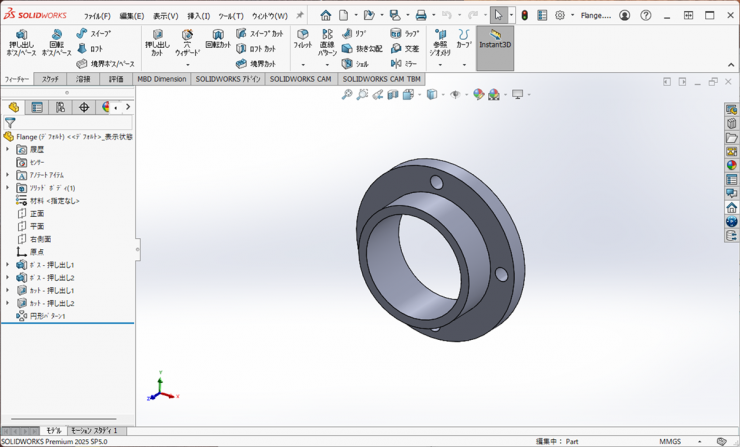Select 円形パターン1 in the feature tree
Viewport: 740px width, 447px height.
pyautogui.click(x=47, y=316)
